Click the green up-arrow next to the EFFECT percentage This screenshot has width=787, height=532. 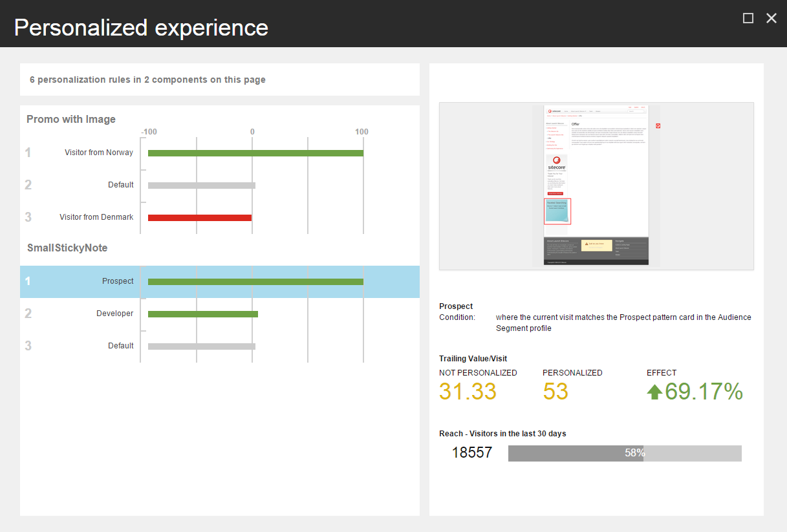point(654,392)
